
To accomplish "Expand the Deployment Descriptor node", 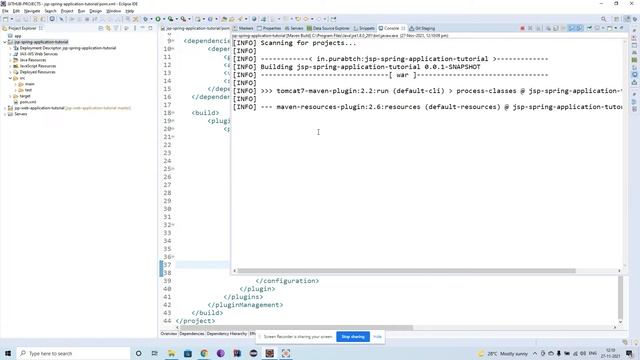I will (x=10, y=48).
